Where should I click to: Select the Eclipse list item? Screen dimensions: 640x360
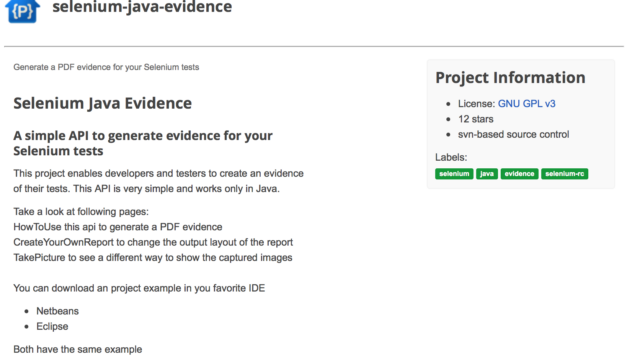tap(52, 327)
